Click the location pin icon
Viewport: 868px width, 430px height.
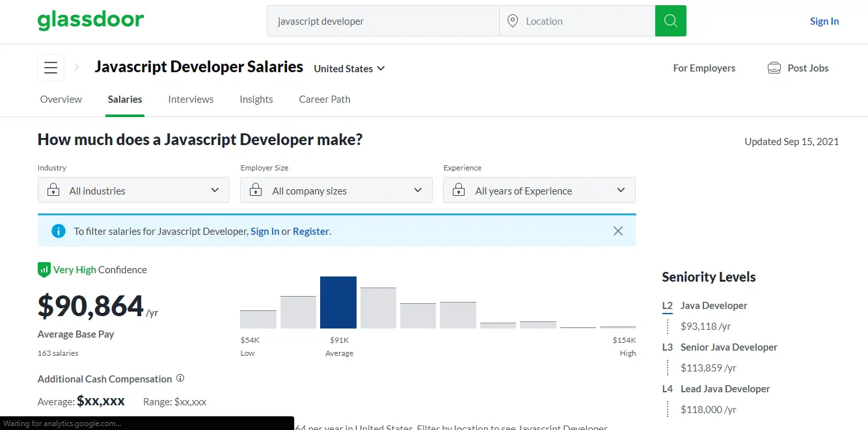click(513, 21)
